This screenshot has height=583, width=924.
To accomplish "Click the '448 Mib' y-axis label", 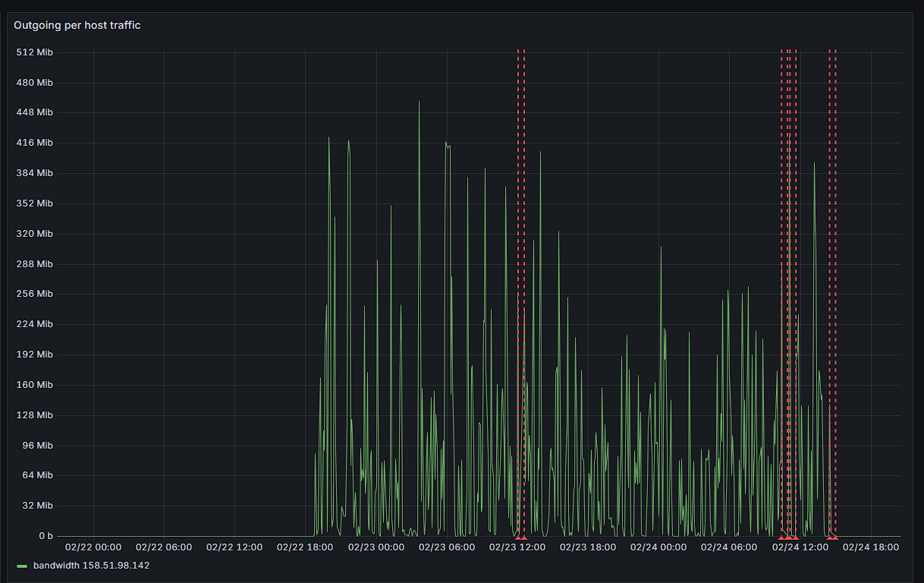I will [35, 112].
